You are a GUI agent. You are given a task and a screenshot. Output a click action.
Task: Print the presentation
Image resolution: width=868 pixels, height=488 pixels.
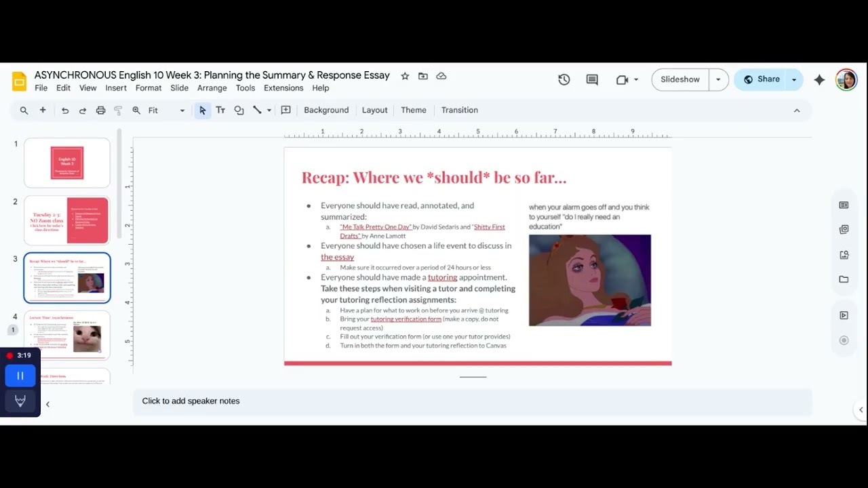point(101,110)
